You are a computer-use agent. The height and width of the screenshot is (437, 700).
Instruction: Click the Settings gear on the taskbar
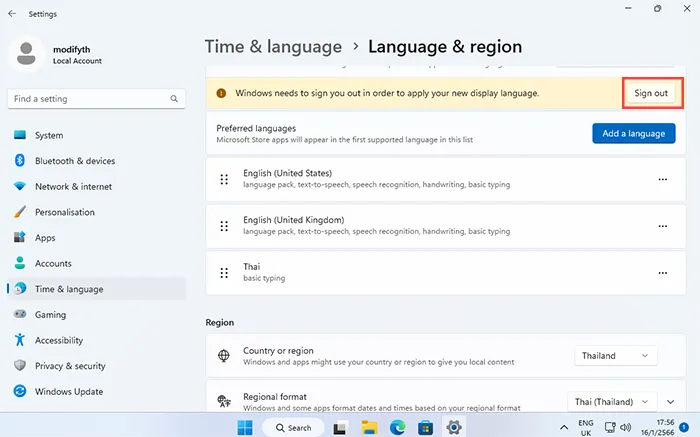[x=454, y=428]
